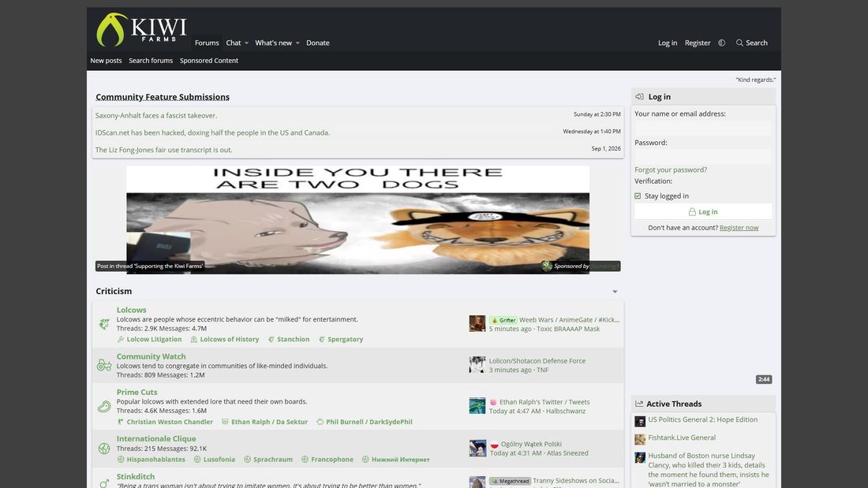Toggle the Stay logged in checkbox
The width and height of the screenshot is (868, 488).
[638, 196]
